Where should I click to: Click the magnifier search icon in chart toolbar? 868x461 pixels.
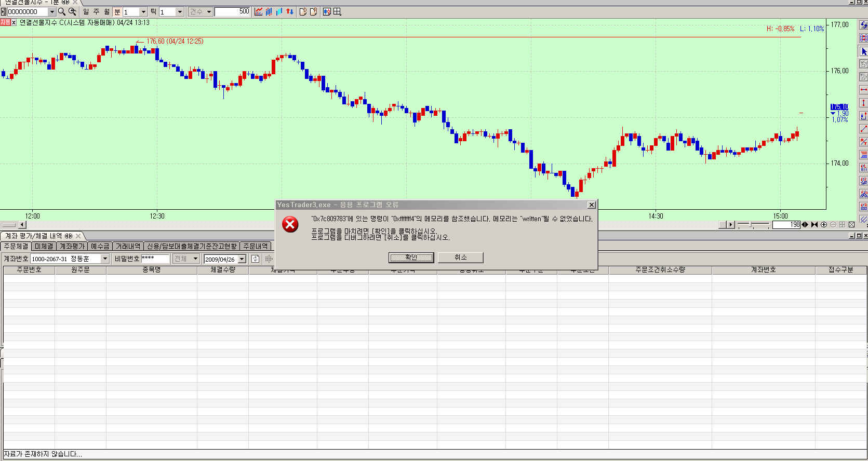62,11
